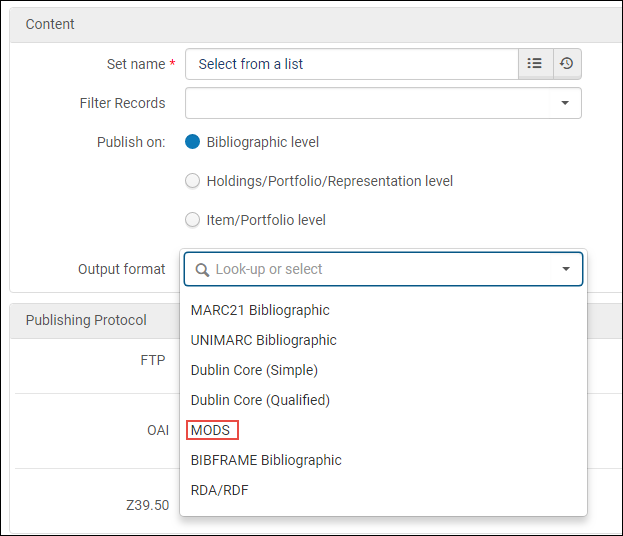
Task: Collapse the Output format dropdown arrow
Action: tap(566, 269)
